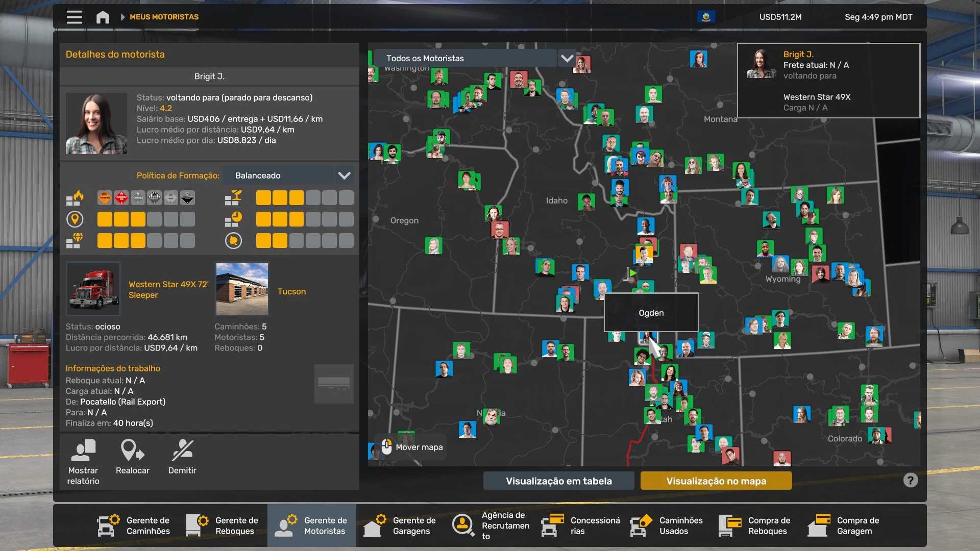Click the flag icon in top bar

(706, 17)
